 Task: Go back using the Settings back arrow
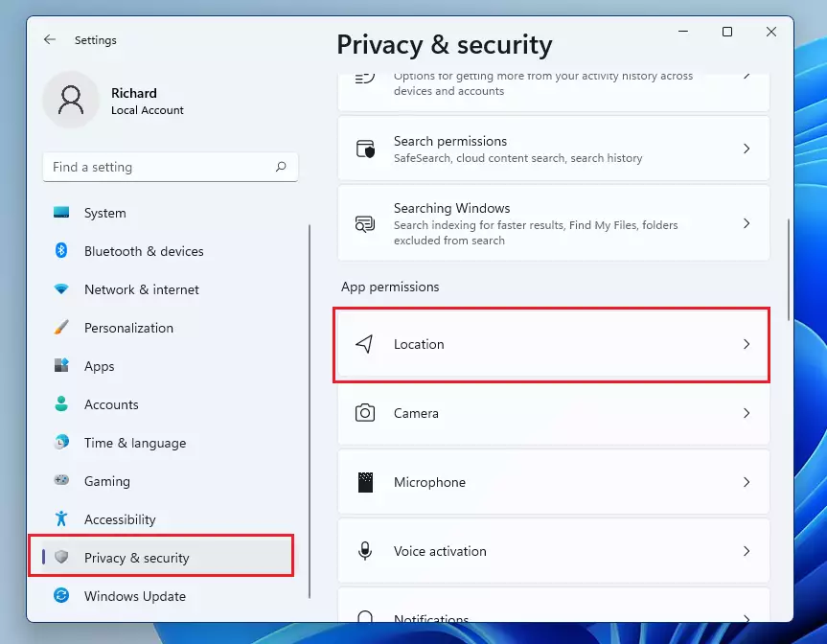click(50, 39)
